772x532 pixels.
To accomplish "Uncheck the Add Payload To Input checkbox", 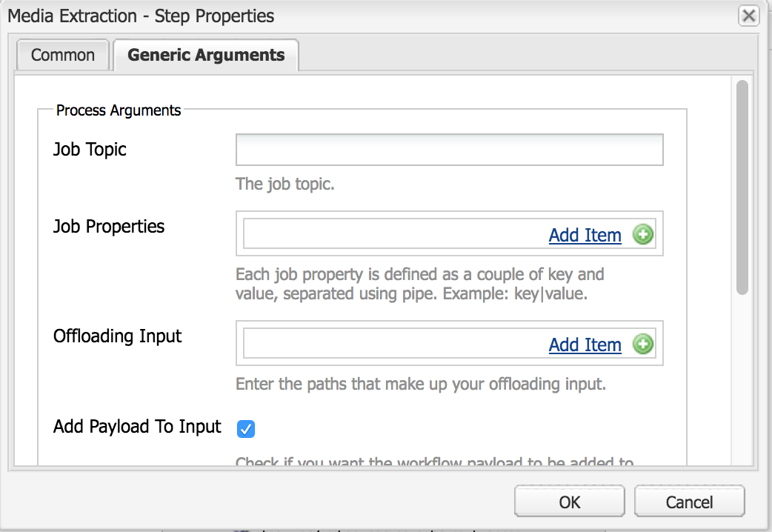I will click(x=246, y=428).
